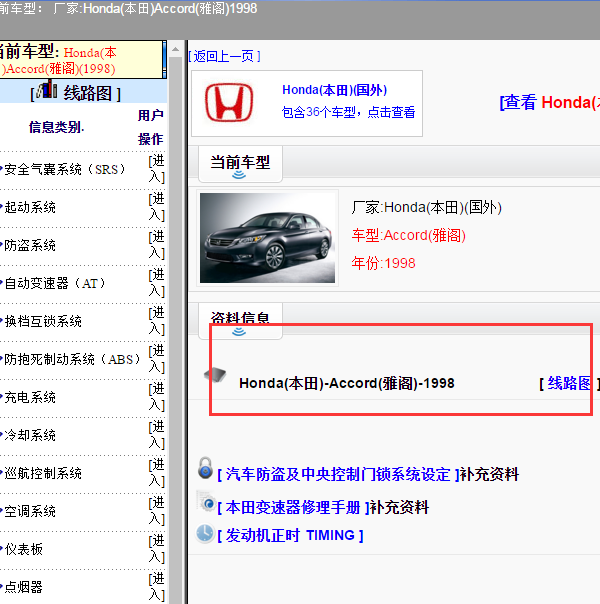Viewport: 600px width, 604px height.
Task: Select 防盗系统 in list
Action: [x=30, y=245]
